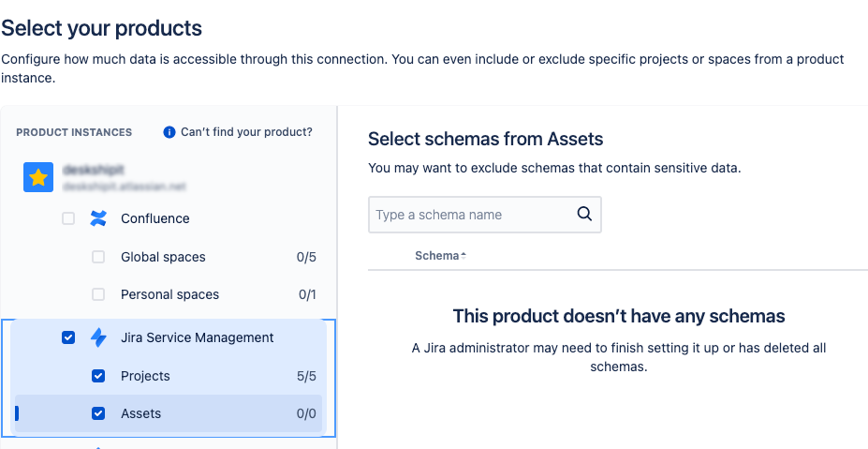Select the blurred deskshipit site name
868x449 pixels.
(94, 172)
